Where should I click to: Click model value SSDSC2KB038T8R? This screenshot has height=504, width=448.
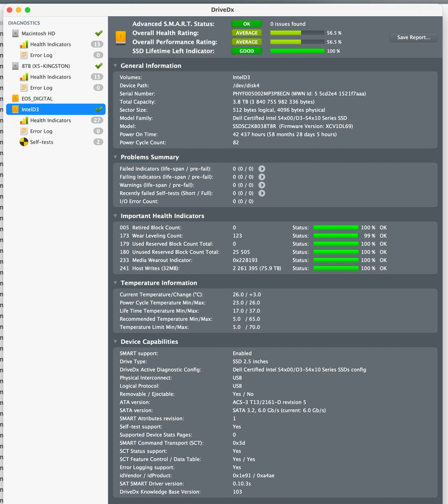[254, 126]
